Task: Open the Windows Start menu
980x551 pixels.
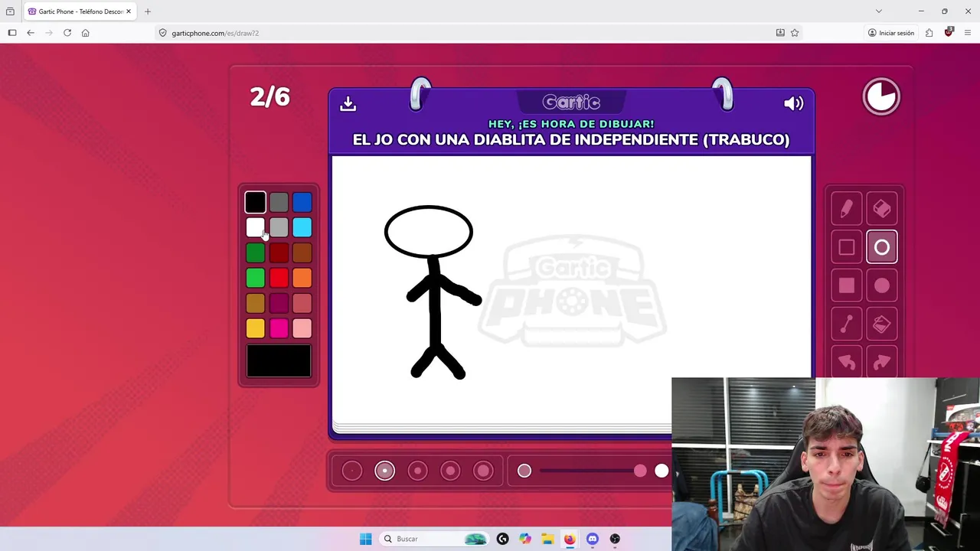Action: (x=366, y=539)
